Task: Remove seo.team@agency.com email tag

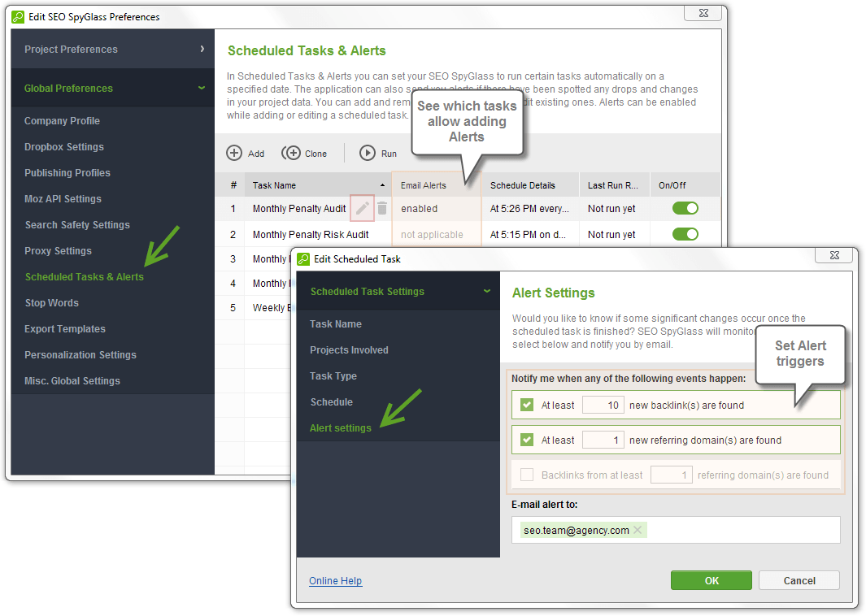Action: tap(638, 530)
